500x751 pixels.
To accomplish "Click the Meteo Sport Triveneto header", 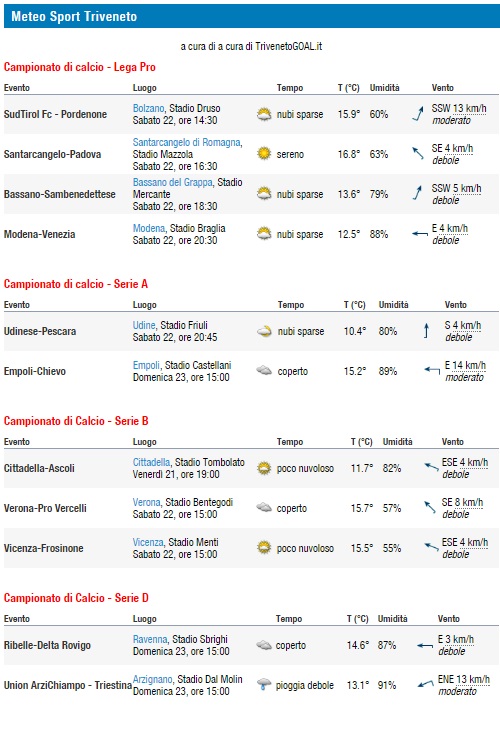I will click(x=74, y=17).
